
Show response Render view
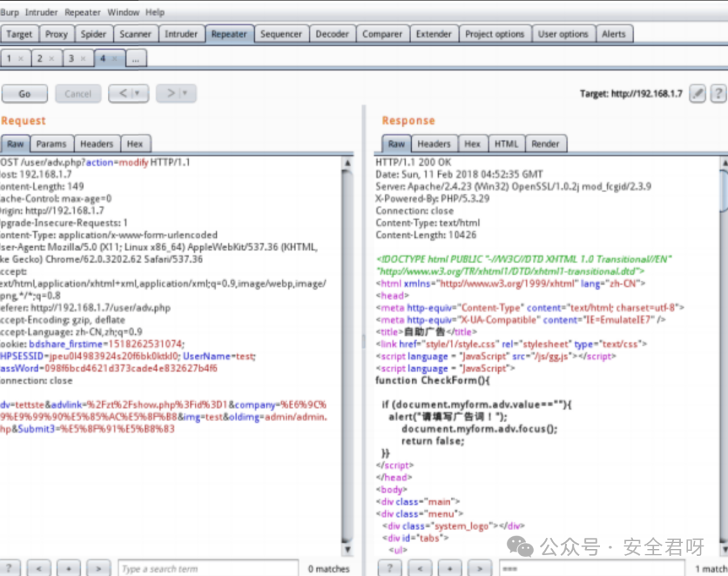[x=545, y=144]
